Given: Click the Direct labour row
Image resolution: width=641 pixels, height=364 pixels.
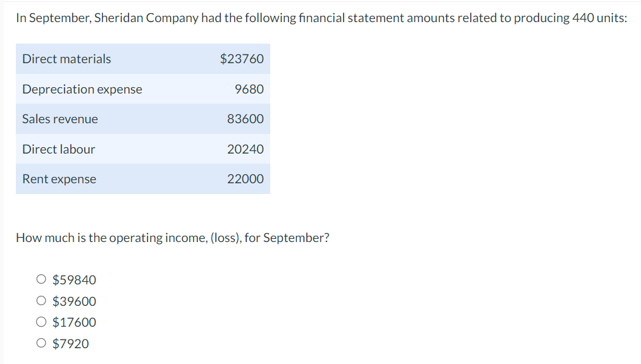Looking at the screenshot, I should coord(58,149).
